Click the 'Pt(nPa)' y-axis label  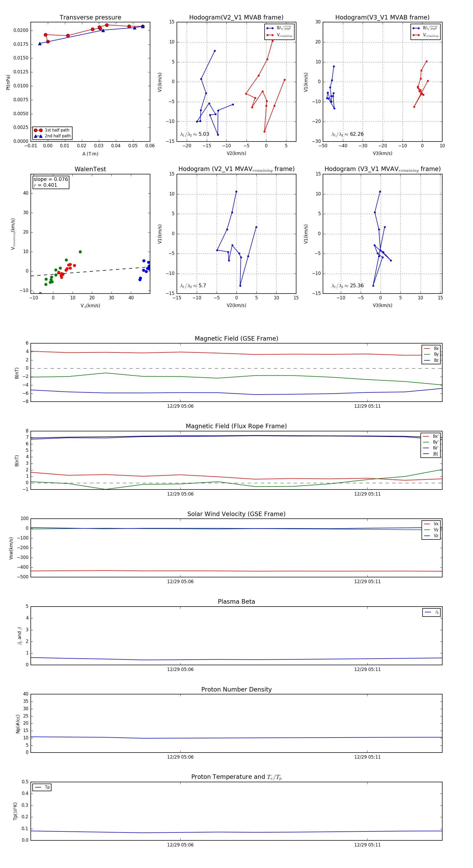tap(8, 82)
